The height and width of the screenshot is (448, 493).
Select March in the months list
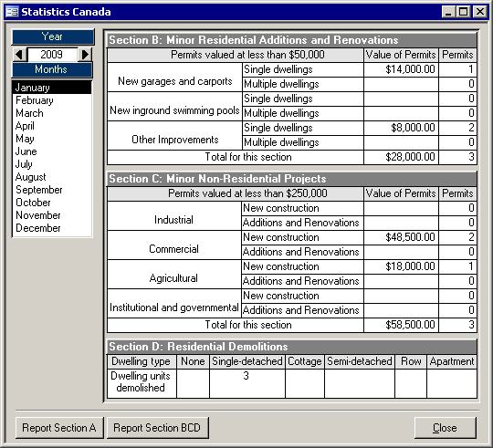point(52,113)
